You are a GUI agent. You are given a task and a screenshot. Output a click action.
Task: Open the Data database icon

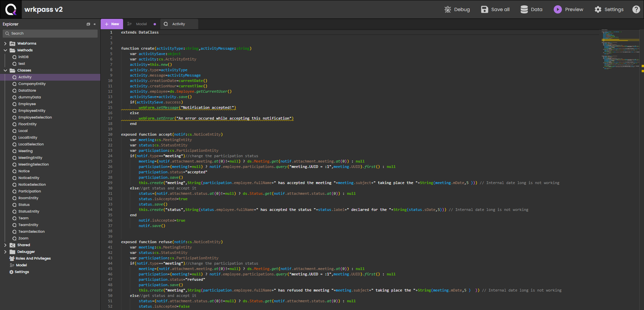[524, 9]
